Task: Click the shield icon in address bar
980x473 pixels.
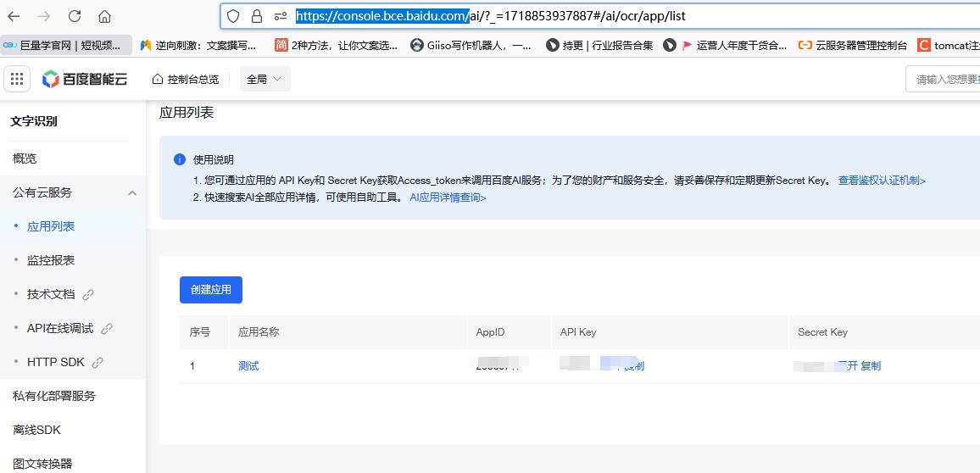Action: (x=233, y=16)
